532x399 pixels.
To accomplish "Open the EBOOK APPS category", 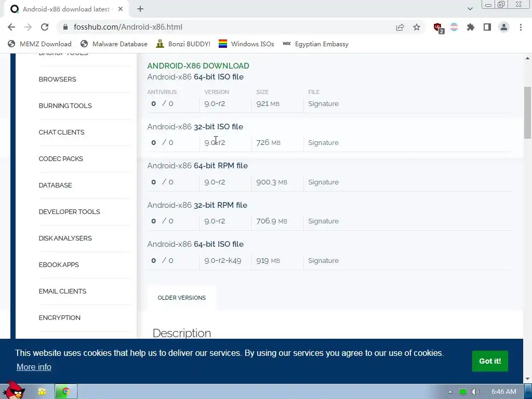I will coord(59,264).
